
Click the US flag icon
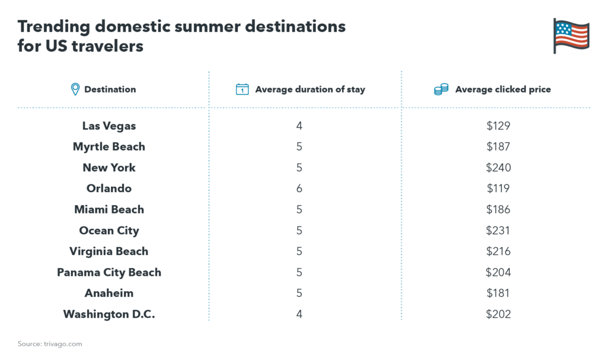[x=571, y=36]
